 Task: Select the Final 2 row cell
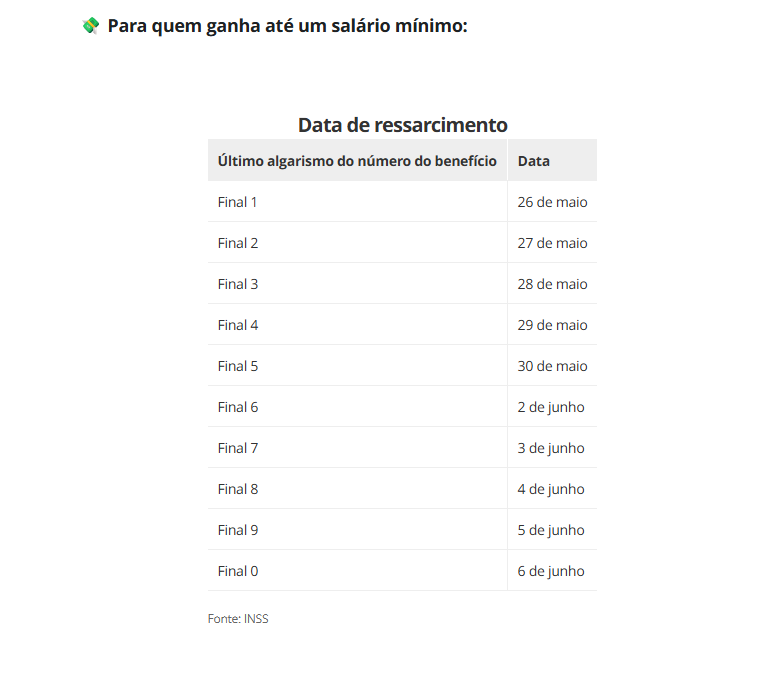tap(357, 243)
